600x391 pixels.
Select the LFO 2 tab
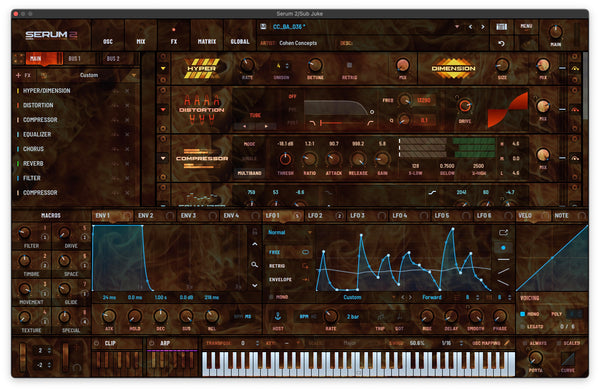tap(325, 216)
